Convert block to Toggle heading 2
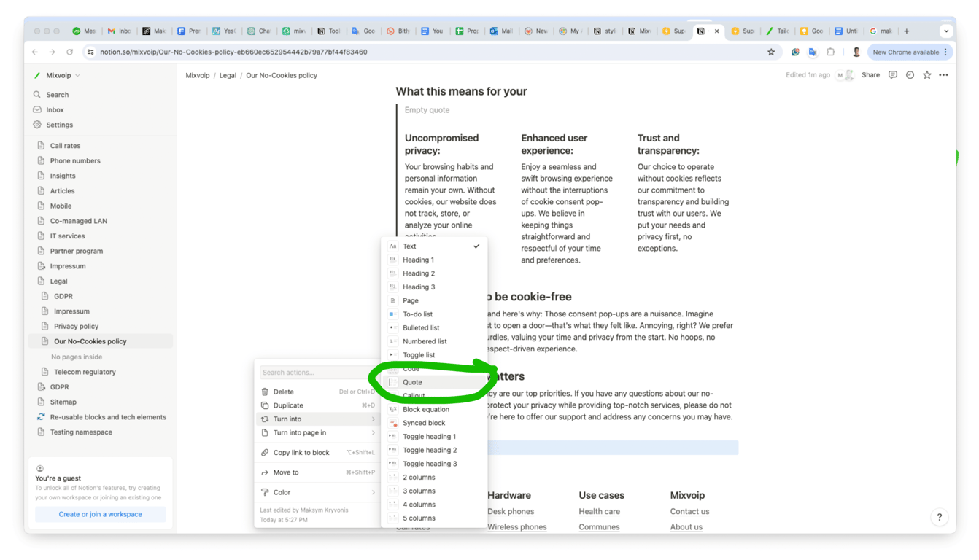979x560 pixels. pos(434,450)
